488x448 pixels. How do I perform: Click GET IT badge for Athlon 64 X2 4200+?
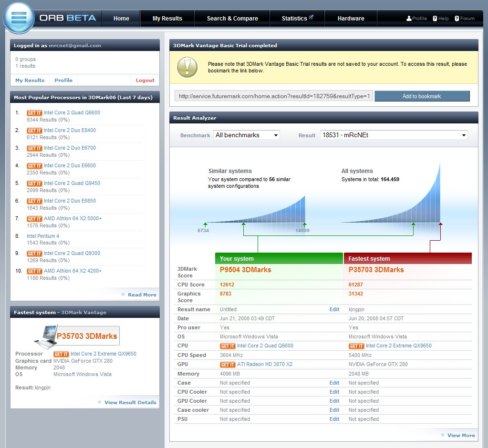coord(34,271)
